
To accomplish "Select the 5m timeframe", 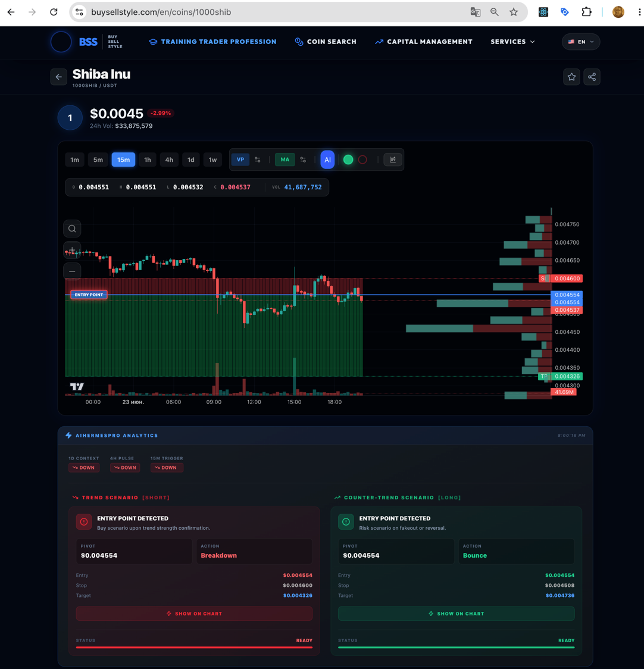I will [x=98, y=160].
